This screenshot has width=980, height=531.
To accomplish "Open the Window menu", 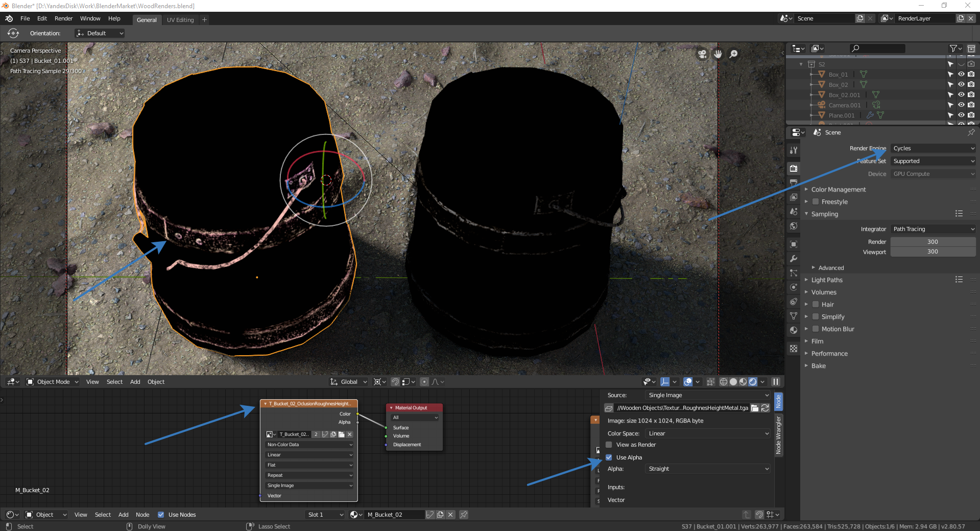I will (x=90, y=18).
